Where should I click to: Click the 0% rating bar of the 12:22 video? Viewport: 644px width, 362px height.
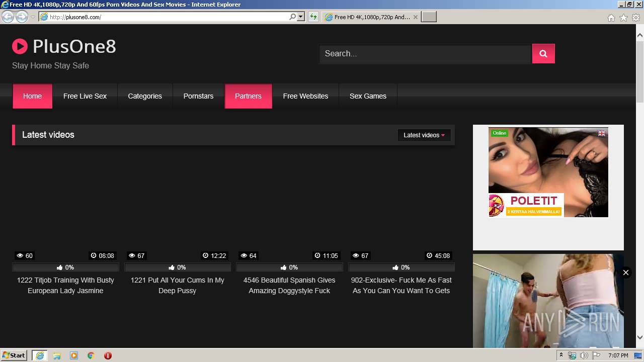[178, 267]
